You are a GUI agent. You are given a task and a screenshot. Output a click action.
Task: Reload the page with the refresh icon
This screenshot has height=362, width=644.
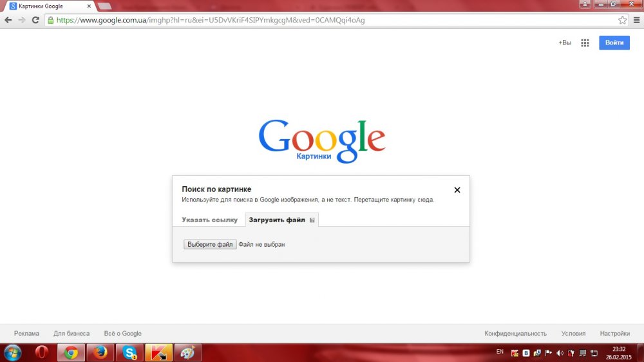35,20
